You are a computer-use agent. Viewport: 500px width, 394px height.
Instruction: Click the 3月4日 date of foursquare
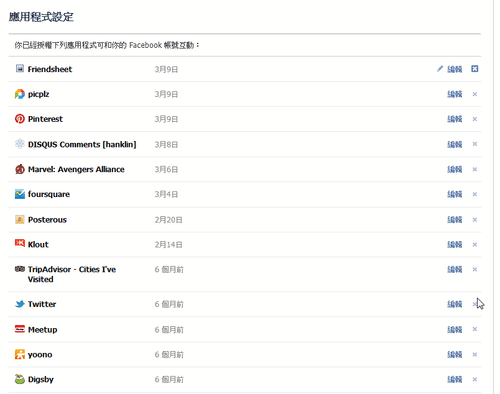tap(166, 194)
